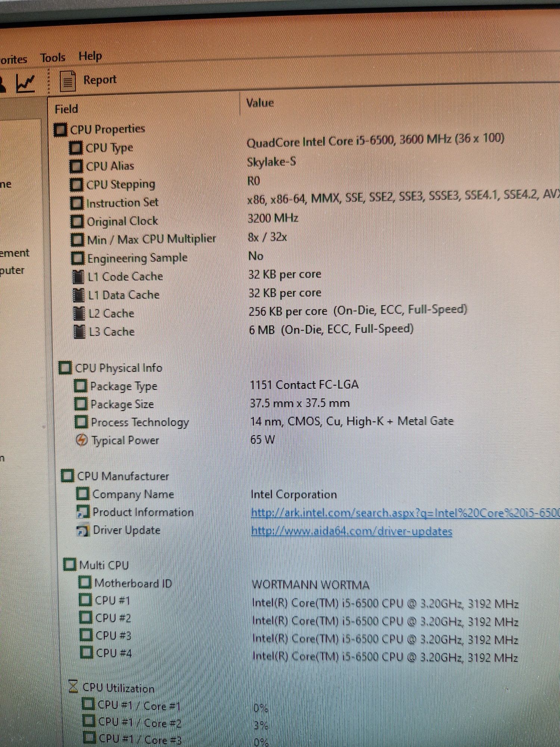Viewport: 560px width, 747px height.
Task: Click the Package Size row icon
Action: (x=81, y=404)
